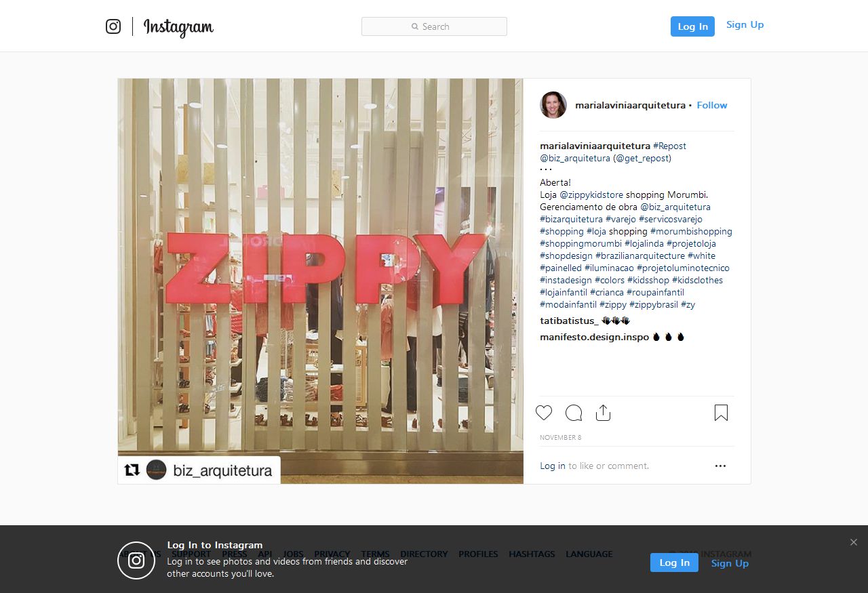Focus the Search input field

pos(434,26)
